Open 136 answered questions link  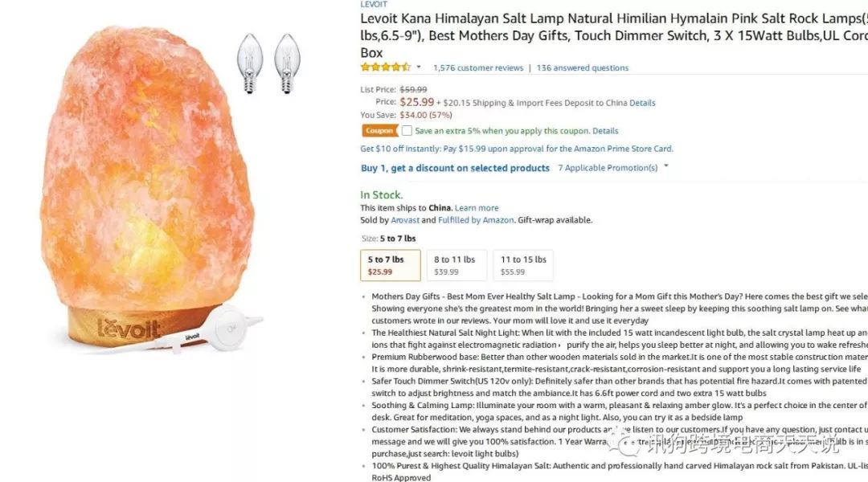[582, 68]
